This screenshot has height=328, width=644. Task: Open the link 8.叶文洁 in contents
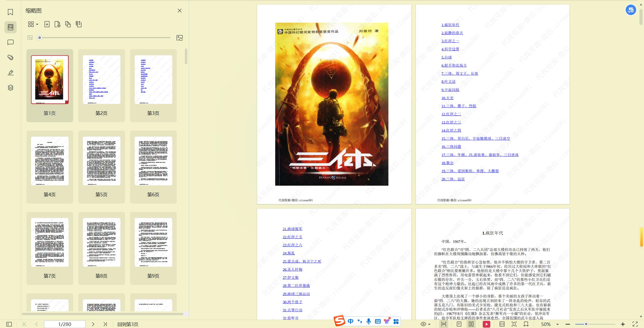(449, 82)
